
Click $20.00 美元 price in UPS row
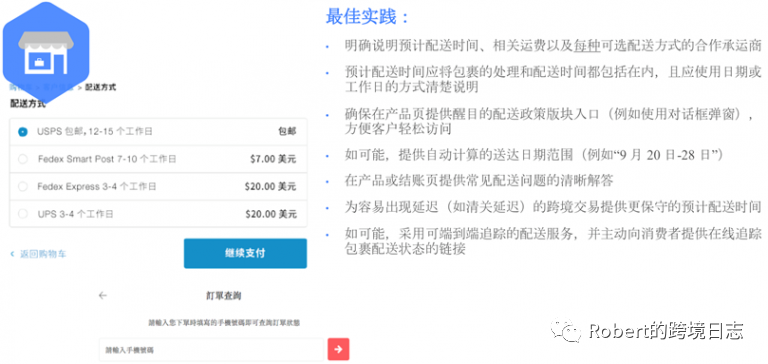coord(270,214)
